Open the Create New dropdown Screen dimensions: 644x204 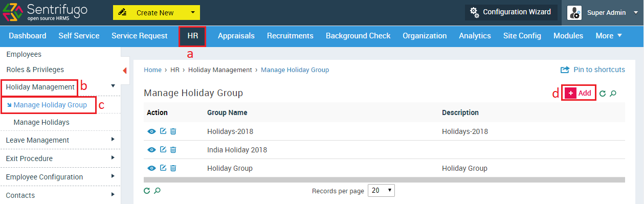coord(157,13)
